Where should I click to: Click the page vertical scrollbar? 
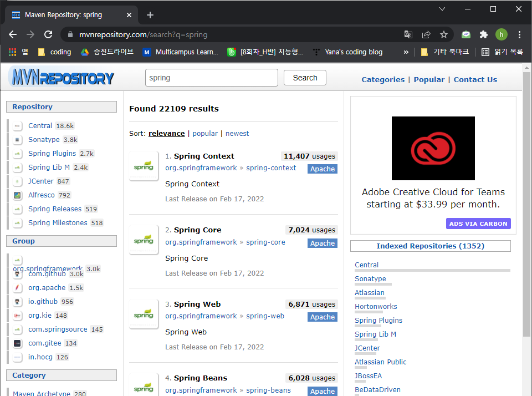(526, 204)
